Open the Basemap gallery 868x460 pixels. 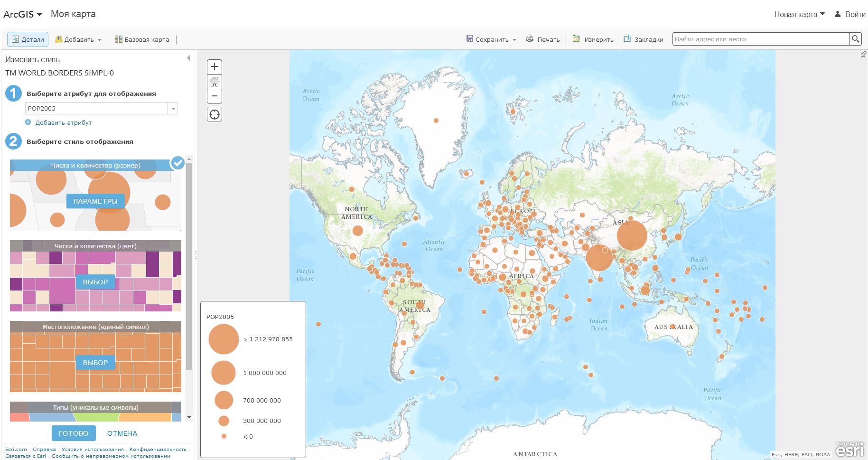point(142,39)
